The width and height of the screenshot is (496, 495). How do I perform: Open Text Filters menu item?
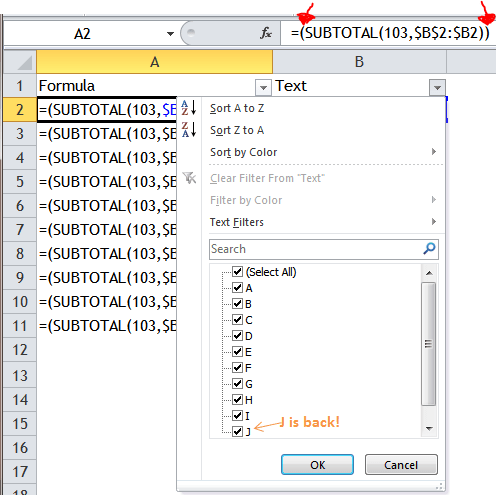point(237,222)
